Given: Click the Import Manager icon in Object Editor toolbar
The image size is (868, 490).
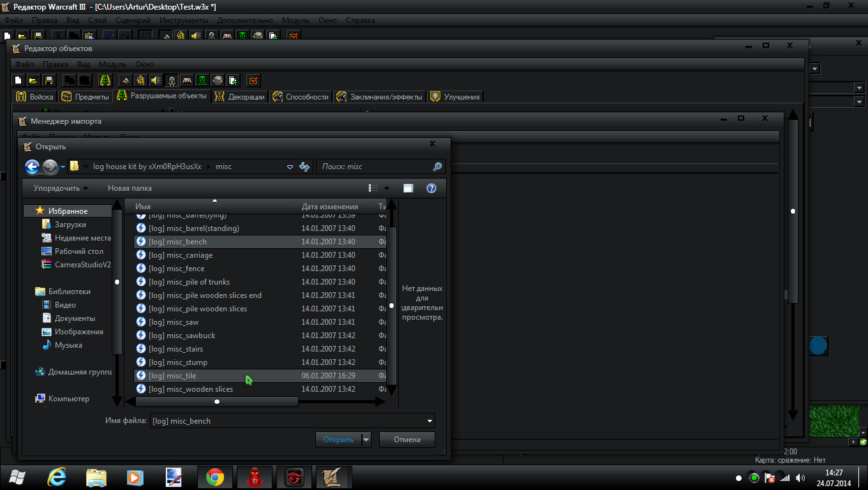Looking at the screenshot, I should [x=233, y=80].
